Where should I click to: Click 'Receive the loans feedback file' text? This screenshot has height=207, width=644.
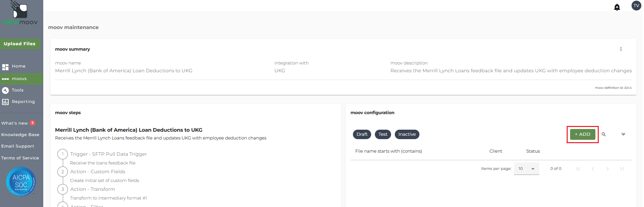[103, 163]
